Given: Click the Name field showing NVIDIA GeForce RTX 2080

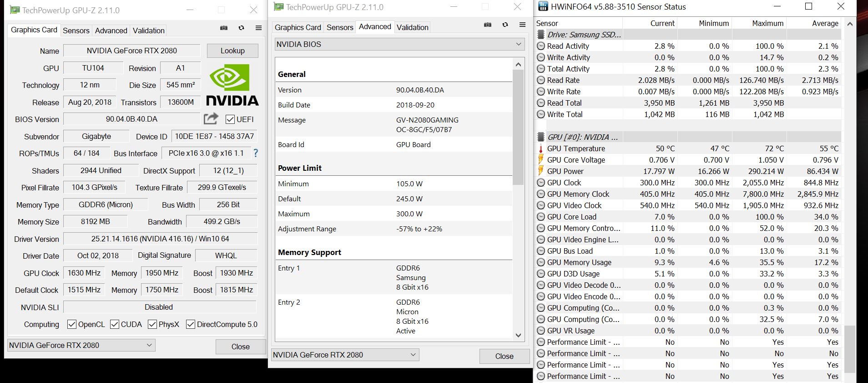Looking at the screenshot, I should [132, 51].
